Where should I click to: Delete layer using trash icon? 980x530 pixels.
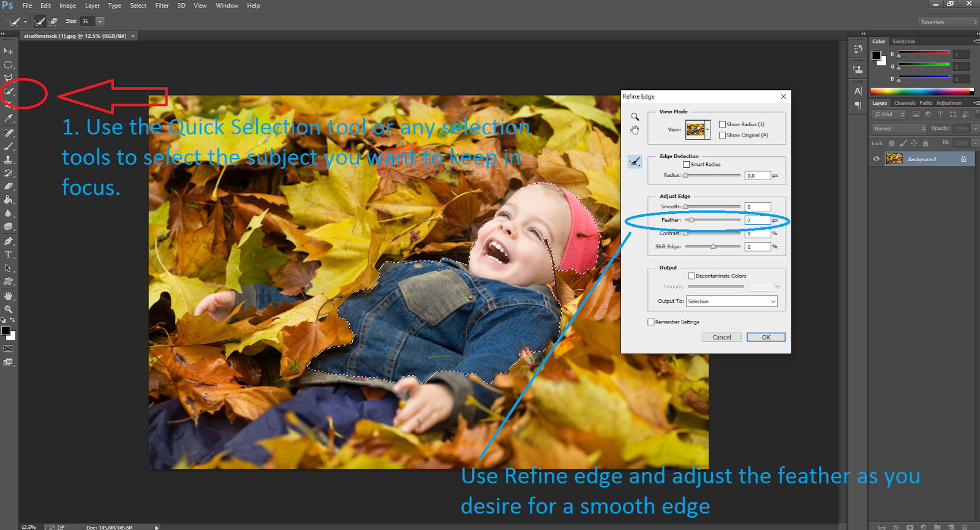pyautogui.click(x=965, y=526)
